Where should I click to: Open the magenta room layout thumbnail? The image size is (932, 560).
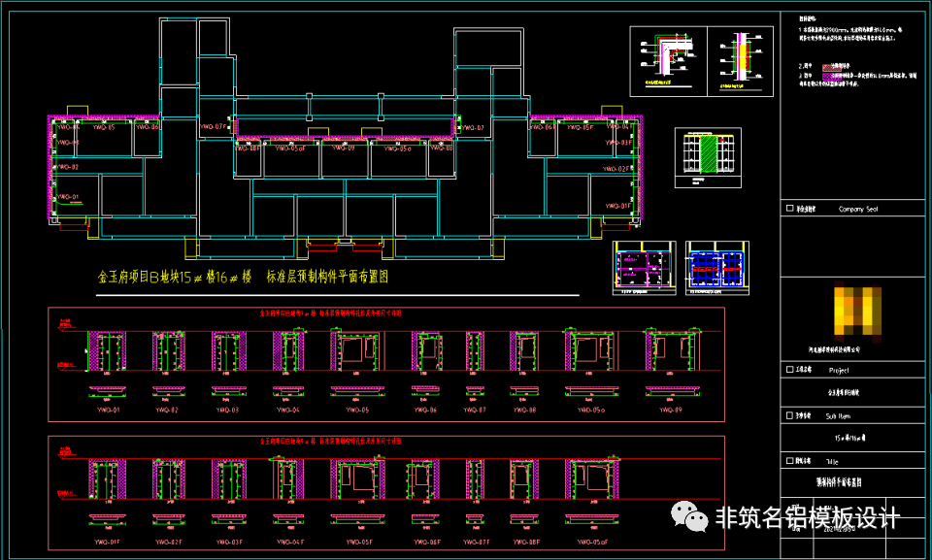click(645, 268)
